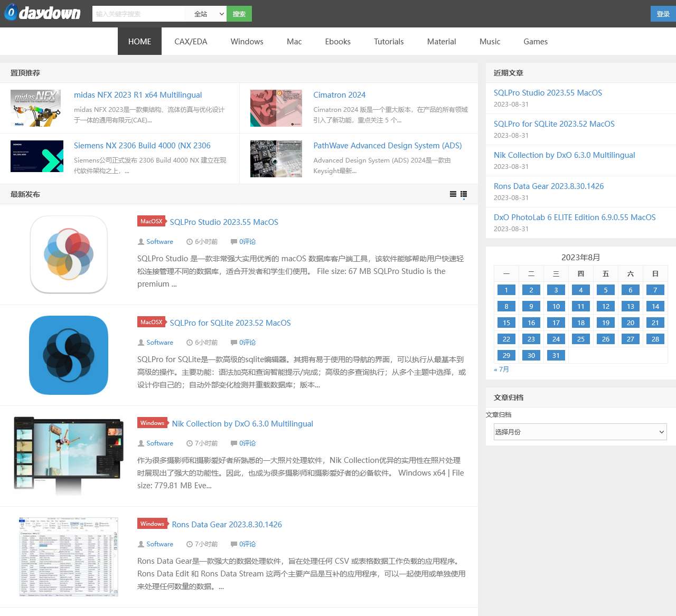Image resolution: width=676 pixels, height=616 pixels.
Task: Open sidebar SQLPro for SQLite 2023.52 link
Action: tap(554, 124)
